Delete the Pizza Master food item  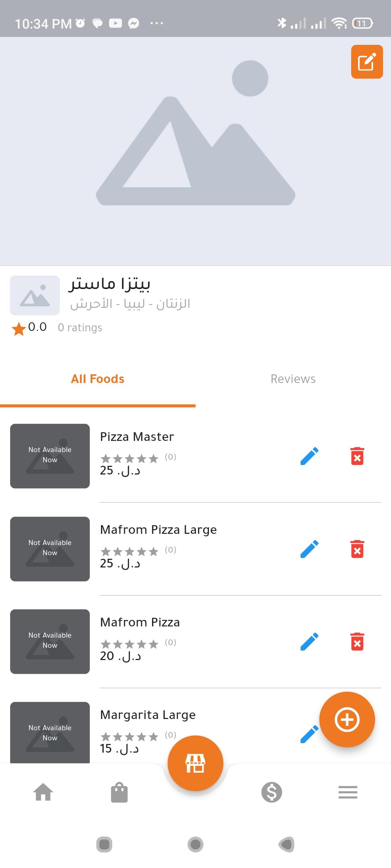point(357,456)
